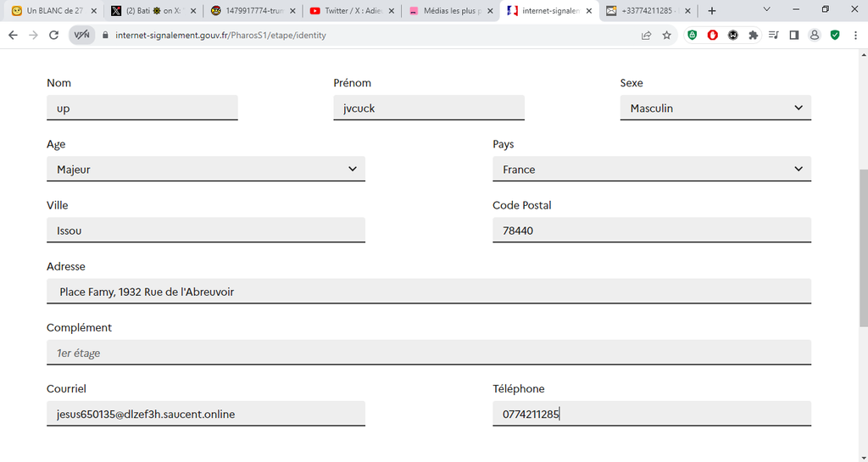Open the black W extension icon

733,35
